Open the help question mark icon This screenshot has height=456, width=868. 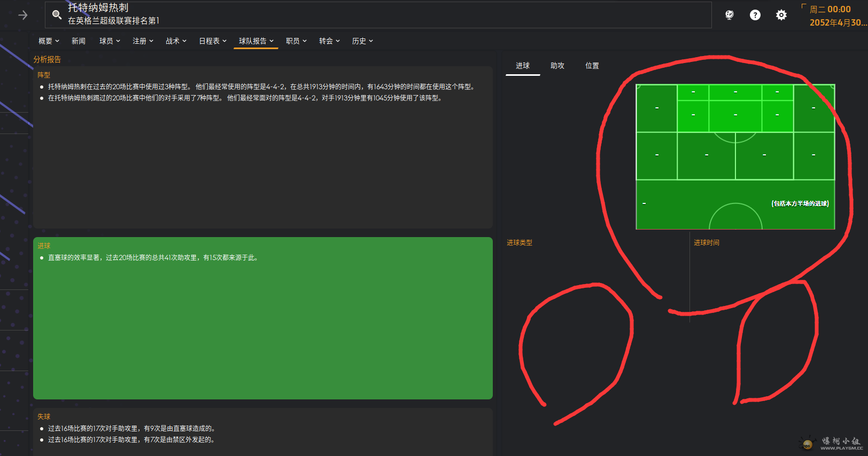[755, 15]
